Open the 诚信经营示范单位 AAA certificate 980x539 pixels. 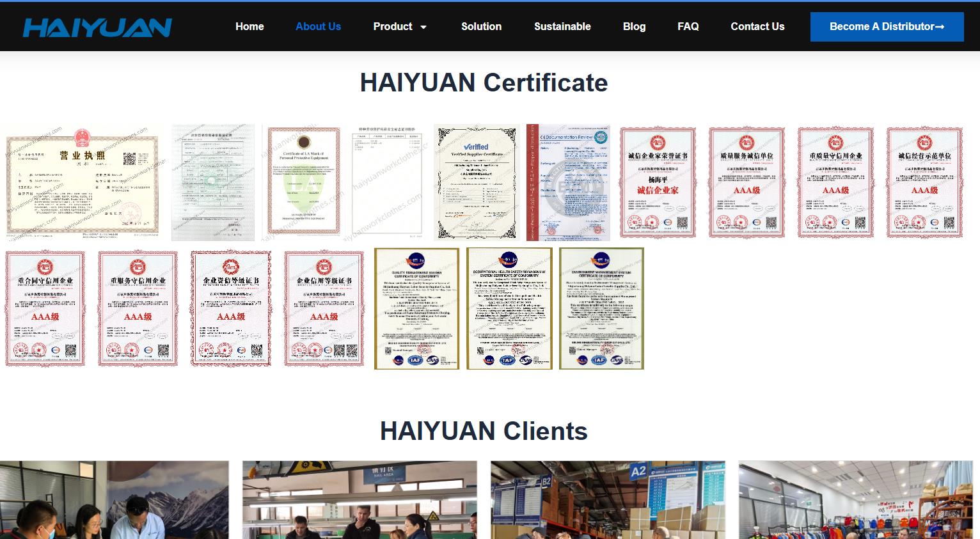(924, 182)
